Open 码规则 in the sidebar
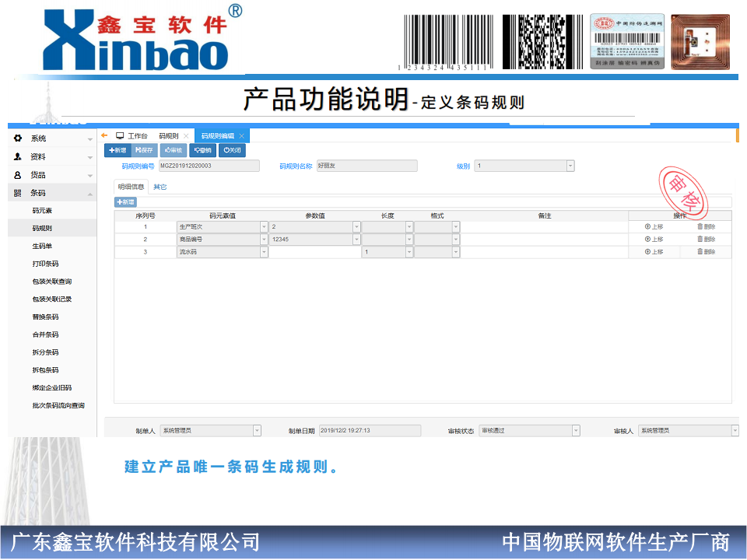This screenshot has height=560, width=747. coord(42,228)
